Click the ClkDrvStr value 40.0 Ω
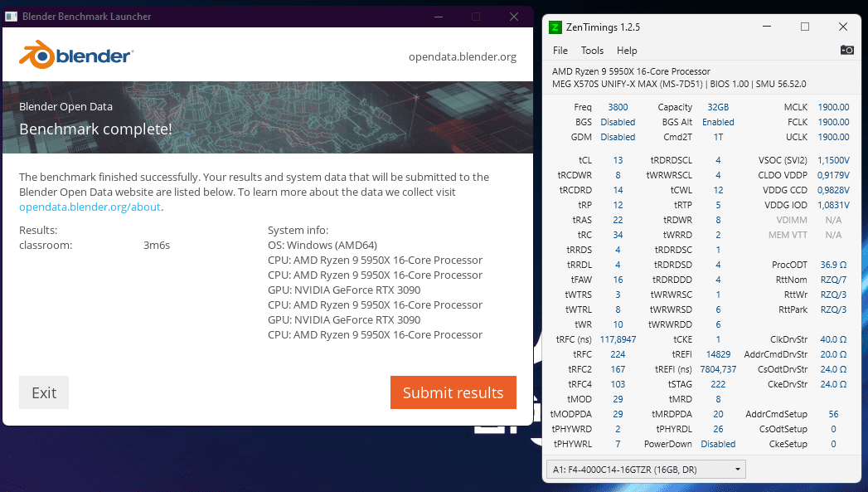 (x=833, y=339)
